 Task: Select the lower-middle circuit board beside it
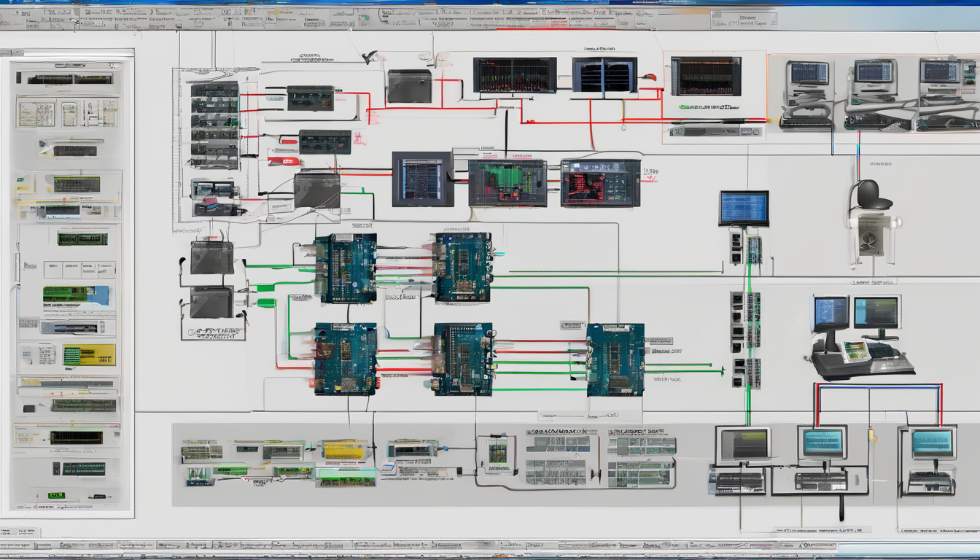click(x=463, y=359)
